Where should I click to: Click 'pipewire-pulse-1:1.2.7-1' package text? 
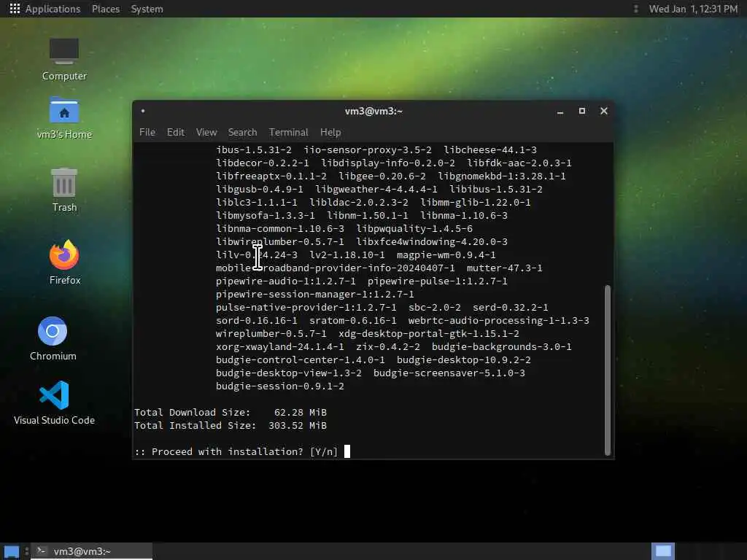438,281
